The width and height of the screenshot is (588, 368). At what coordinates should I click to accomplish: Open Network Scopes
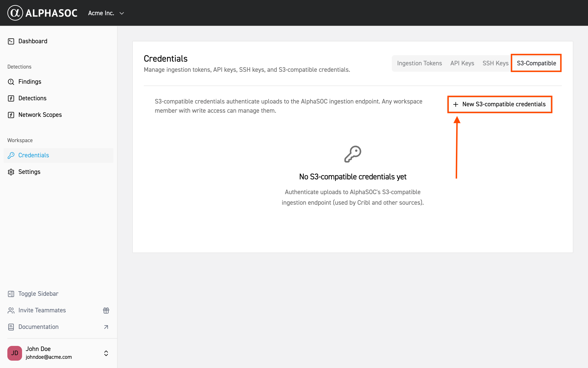coord(58,115)
